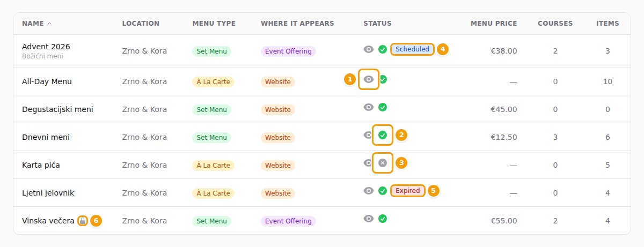The width and height of the screenshot is (644, 247).
Task: Click the green check icon in Vinska večera row
Action: tap(383, 219)
